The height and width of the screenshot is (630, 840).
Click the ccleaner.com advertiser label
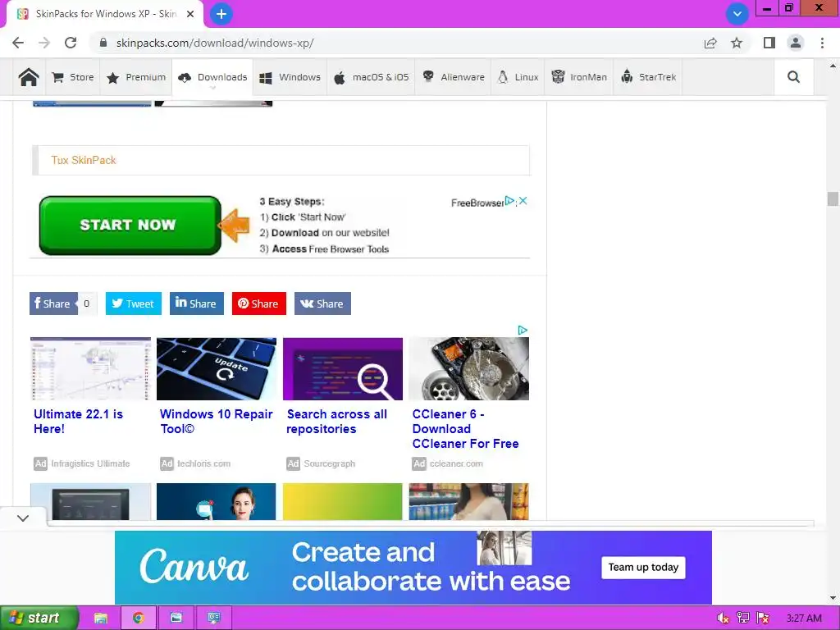[x=456, y=464]
